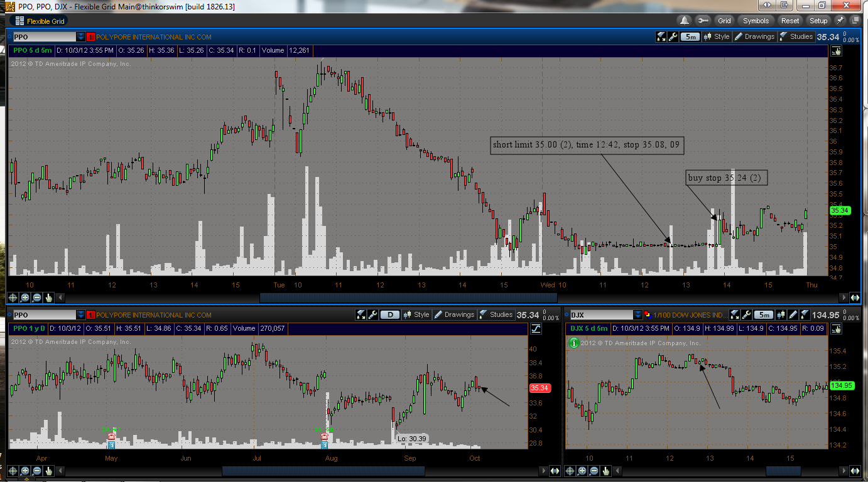Viewport: 868px width, 482px height.
Task: Click the color link squares icon, DJX chart
Action: pyautogui.click(x=647, y=314)
